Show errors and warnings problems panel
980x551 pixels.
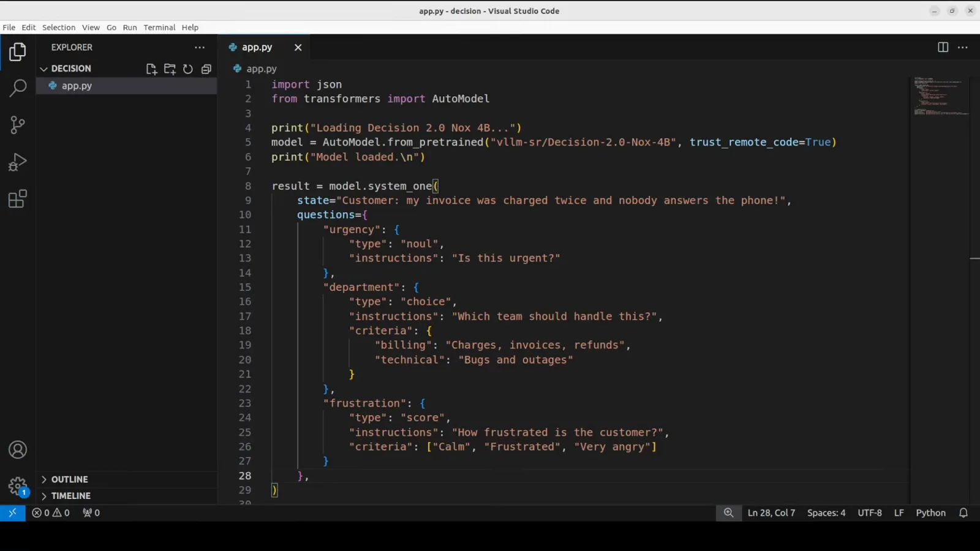(x=51, y=513)
